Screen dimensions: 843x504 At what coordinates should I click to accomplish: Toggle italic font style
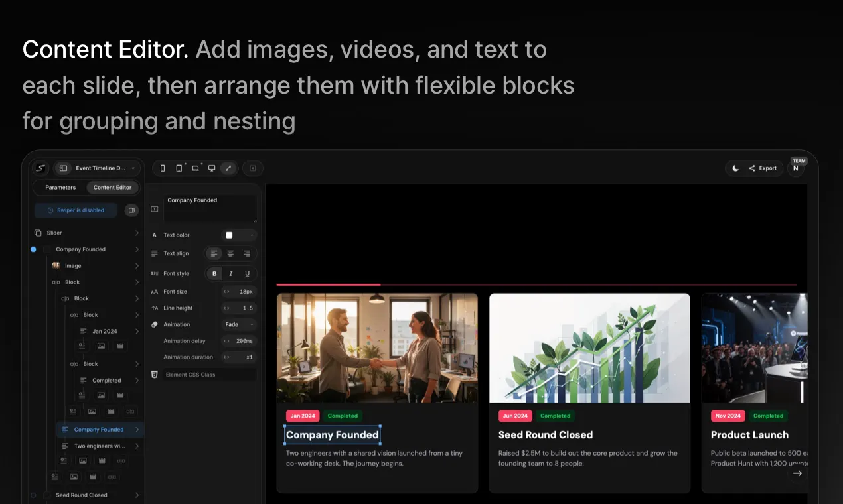click(231, 273)
